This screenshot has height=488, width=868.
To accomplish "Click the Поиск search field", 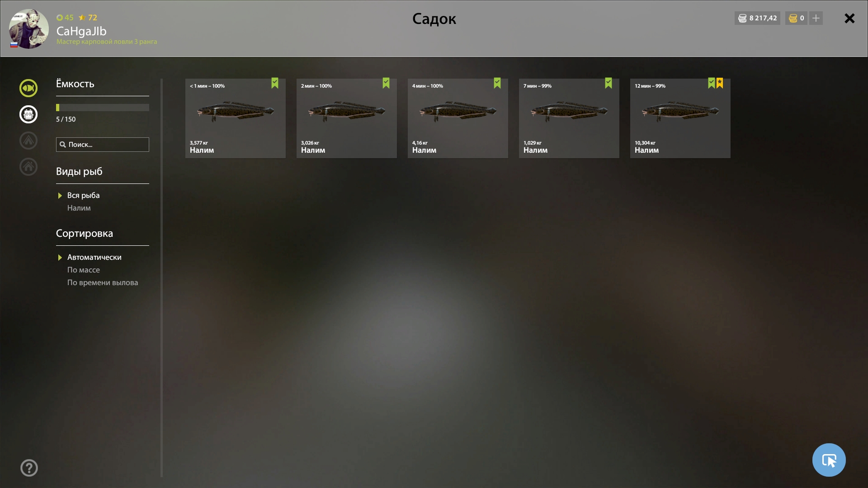I will pos(103,145).
